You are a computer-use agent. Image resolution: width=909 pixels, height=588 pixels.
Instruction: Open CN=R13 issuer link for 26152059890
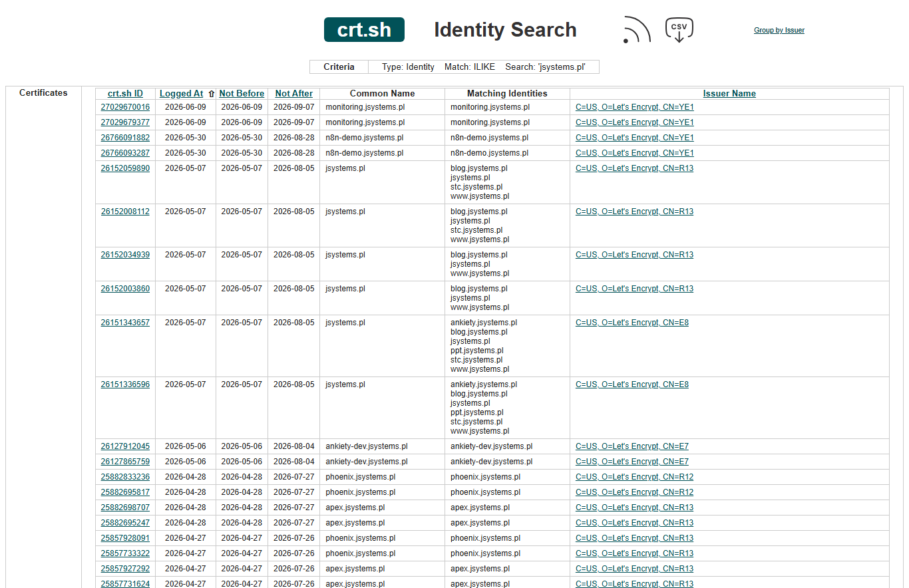click(x=634, y=168)
